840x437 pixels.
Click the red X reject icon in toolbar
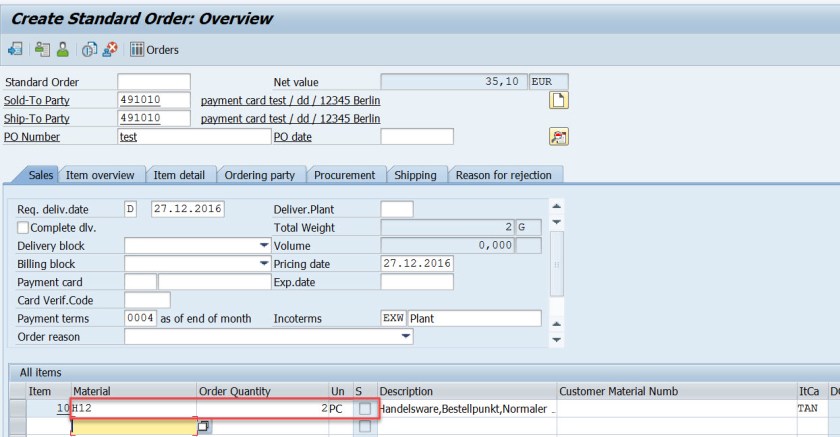click(x=109, y=49)
